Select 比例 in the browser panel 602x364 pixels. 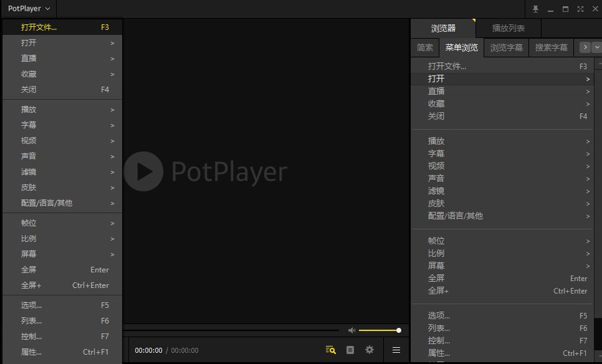tap(502, 254)
